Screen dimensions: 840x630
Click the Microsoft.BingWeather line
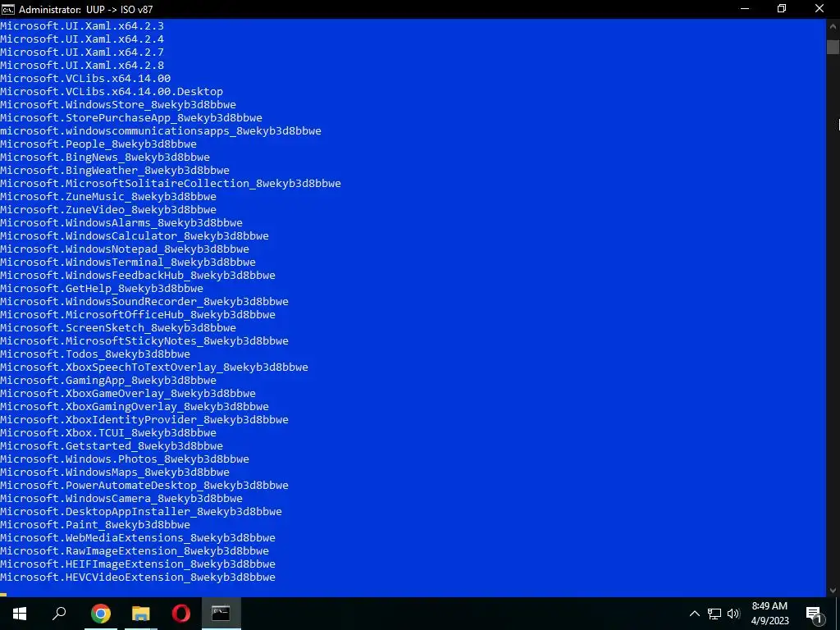tap(115, 171)
